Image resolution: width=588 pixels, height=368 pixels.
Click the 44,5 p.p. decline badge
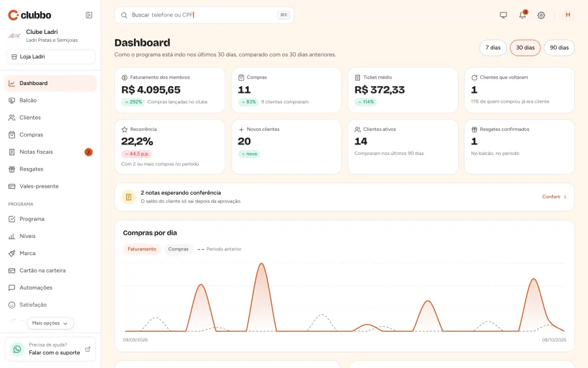point(137,154)
